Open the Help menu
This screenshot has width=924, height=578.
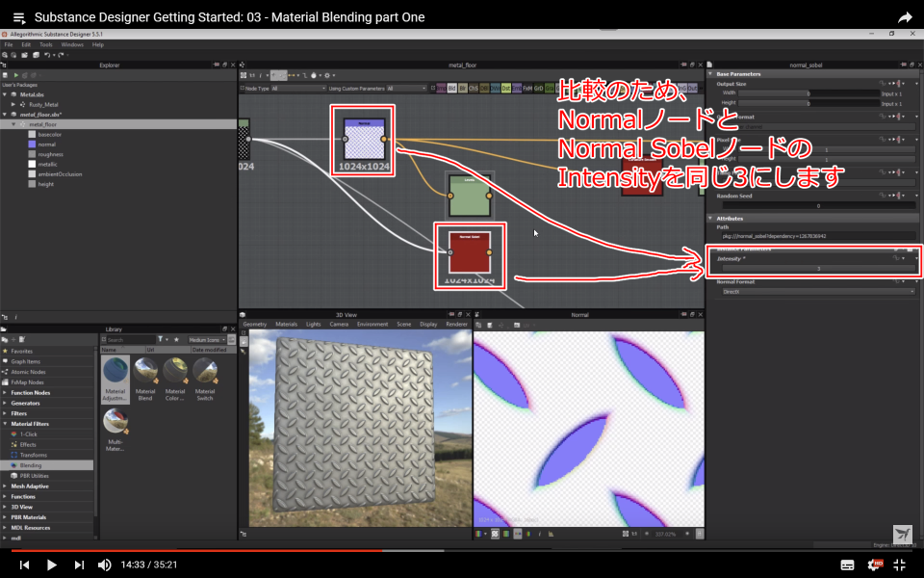click(98, 45)
